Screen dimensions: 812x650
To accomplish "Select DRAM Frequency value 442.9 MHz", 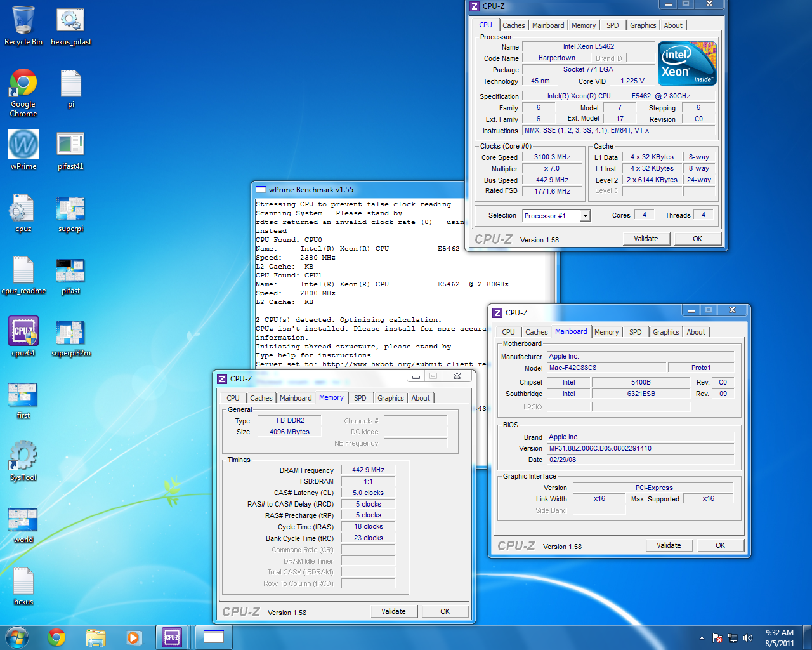I will coord(368,470).
